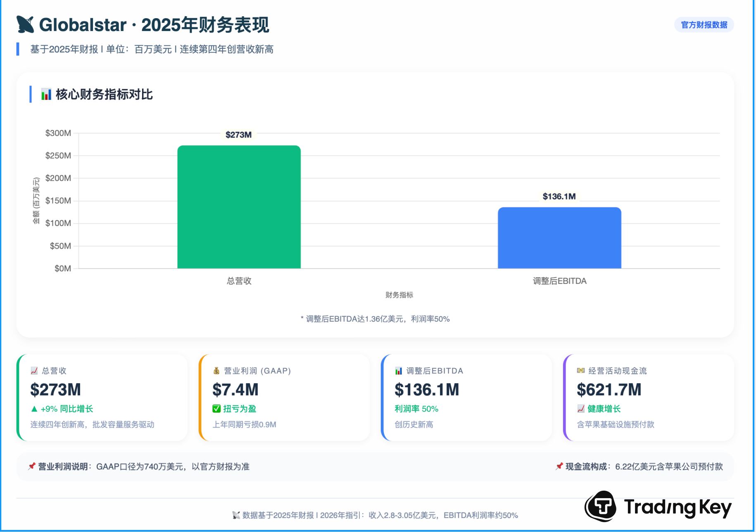Click the $273M label above the green bar
Image resolution: width=756 pixels, height=532 pixels.
[238, 135]
